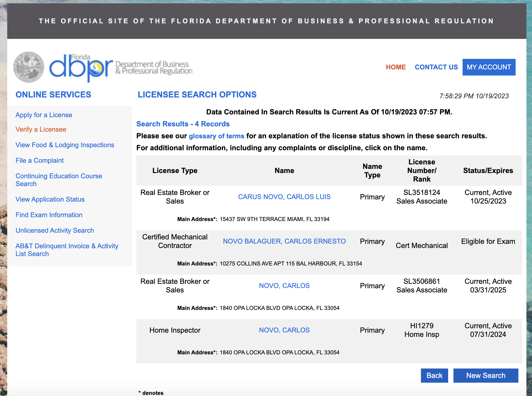Screen dimensions: 532x396
Task: Click the Home Inspector license type cell
Action: (175, 330)
